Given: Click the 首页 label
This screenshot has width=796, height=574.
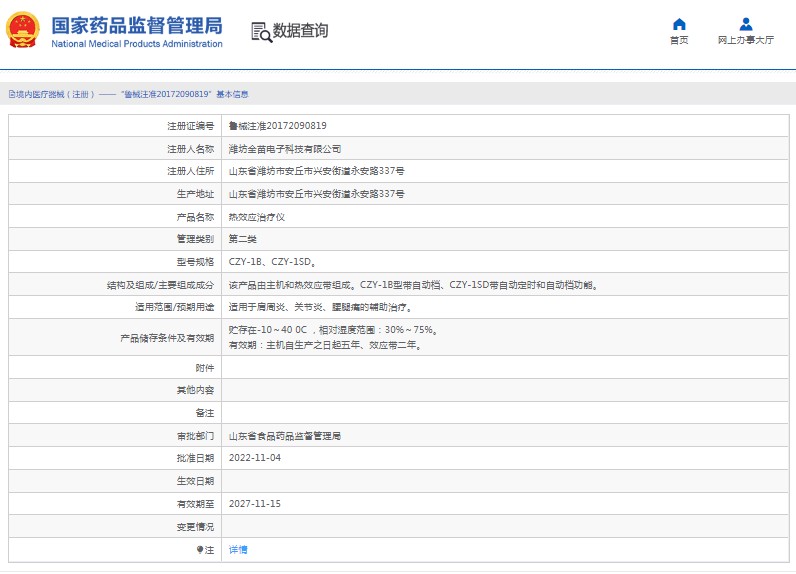Looking at the screenshot, I should click(679, 40).
